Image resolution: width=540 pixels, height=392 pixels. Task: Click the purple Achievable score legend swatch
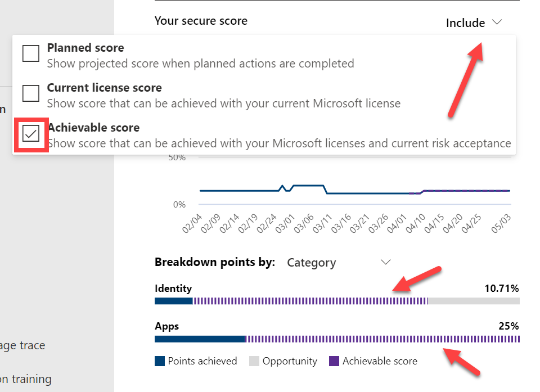334,361
